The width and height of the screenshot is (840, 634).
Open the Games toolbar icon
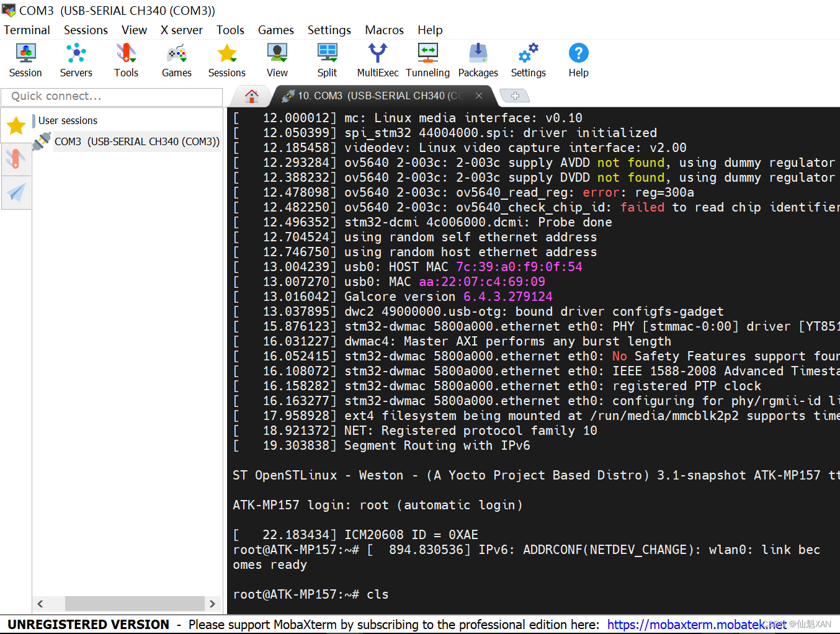point(176,59)
